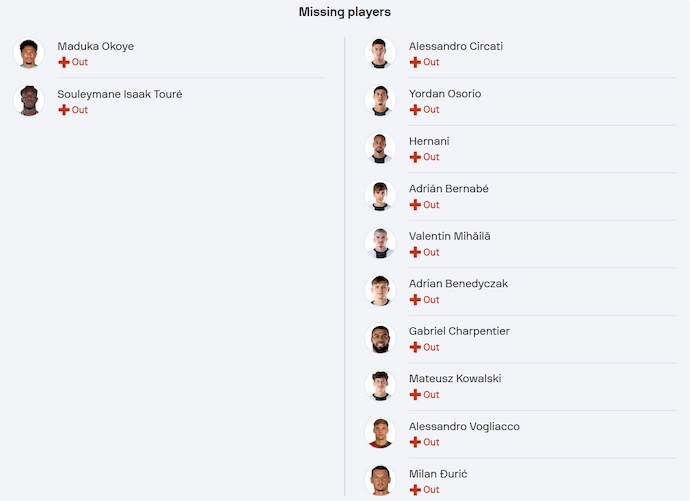Click injury cross icon under Souleymane Isaak Touré
Viewport: 690px width, 501px height.
coord(64,110)
